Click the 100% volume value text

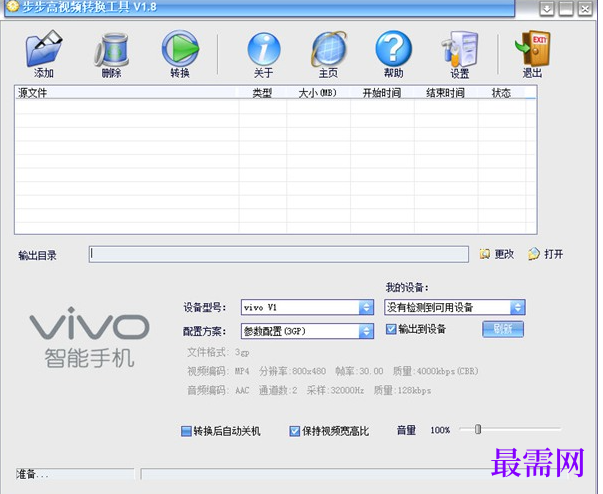click(x=440, y=430)
